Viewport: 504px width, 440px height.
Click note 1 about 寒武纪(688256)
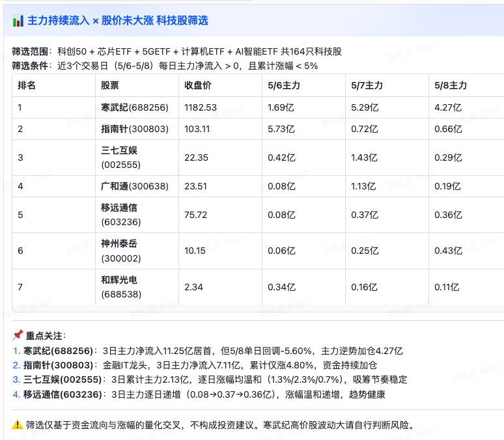coord(208,351)
